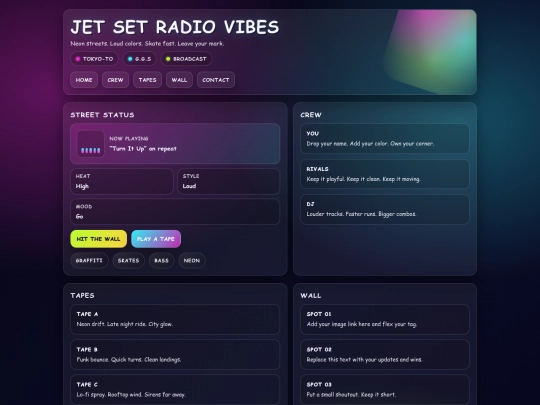Click the SKATES tag chip
The height and width of the screenshot is (405, 540).
tap(128, 261)
